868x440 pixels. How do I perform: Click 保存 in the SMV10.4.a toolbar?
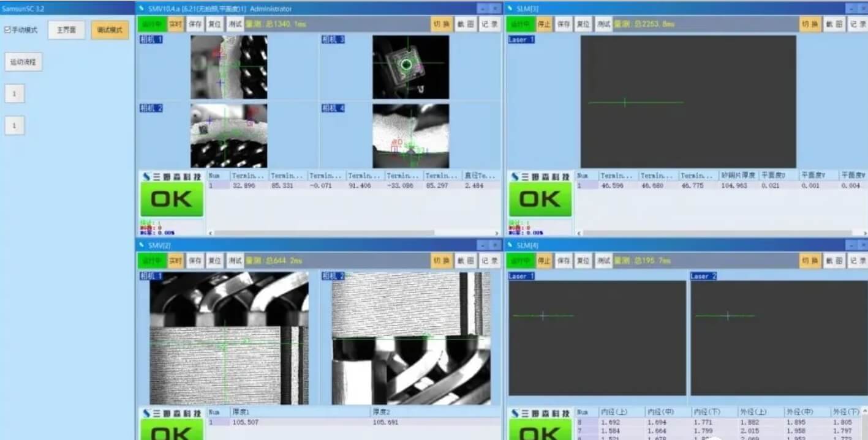(195, 24)
